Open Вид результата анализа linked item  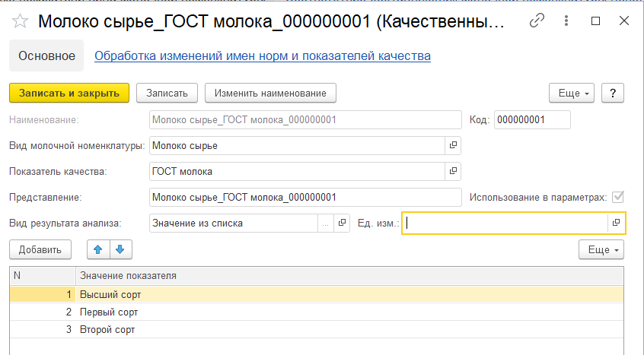pos(342,223)
